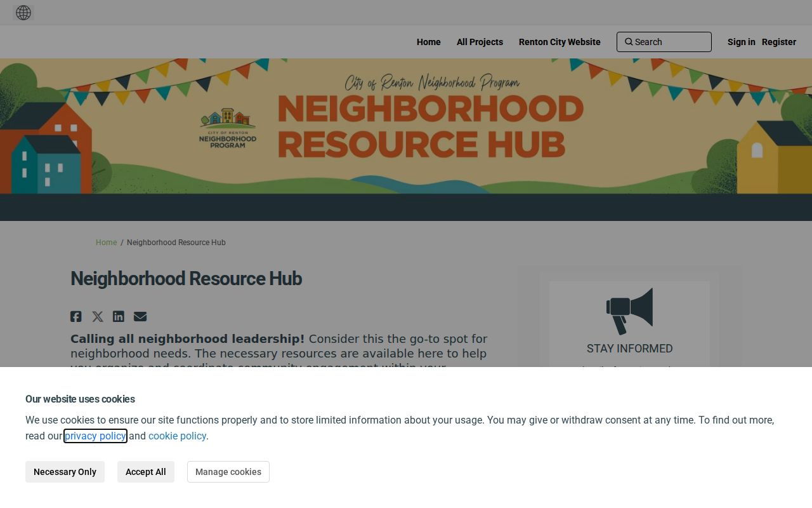Click the 'Neighborhood Resource Hub' breadcrumb text
Screen dimensions: 812x508
pyautogui.click(x=176, y=243)
